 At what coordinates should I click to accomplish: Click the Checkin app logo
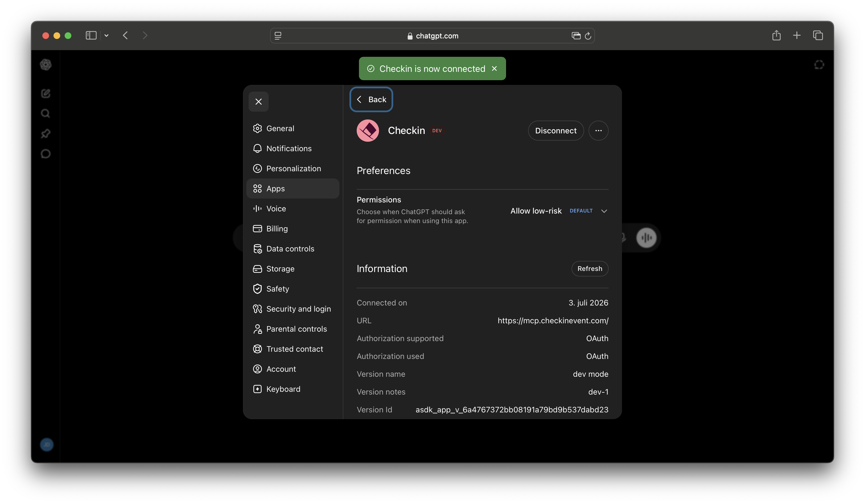pos(368,130)
